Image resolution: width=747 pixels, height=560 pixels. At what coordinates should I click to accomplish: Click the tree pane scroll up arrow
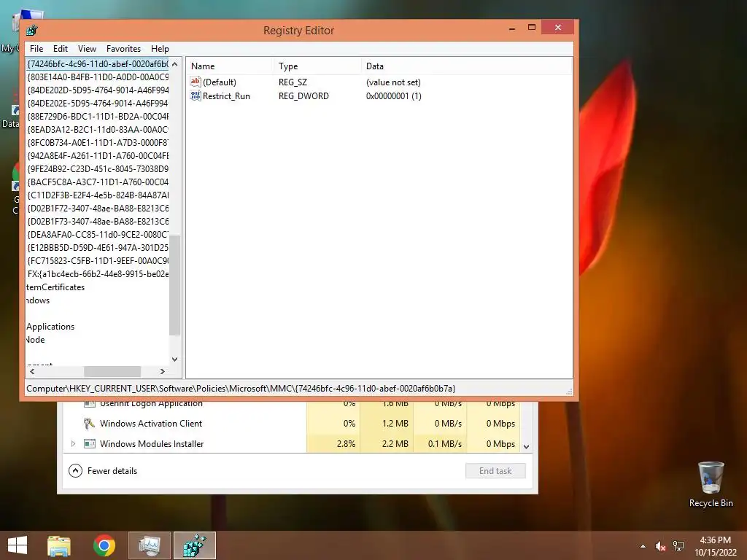pyautogui.click(x=175, y=64)
